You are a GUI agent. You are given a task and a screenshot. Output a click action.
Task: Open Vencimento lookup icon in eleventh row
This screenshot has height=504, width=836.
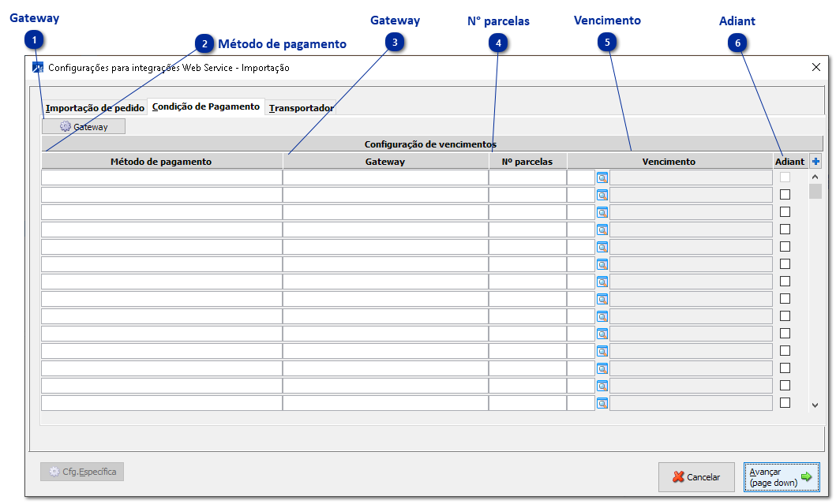tap(602, 351)
